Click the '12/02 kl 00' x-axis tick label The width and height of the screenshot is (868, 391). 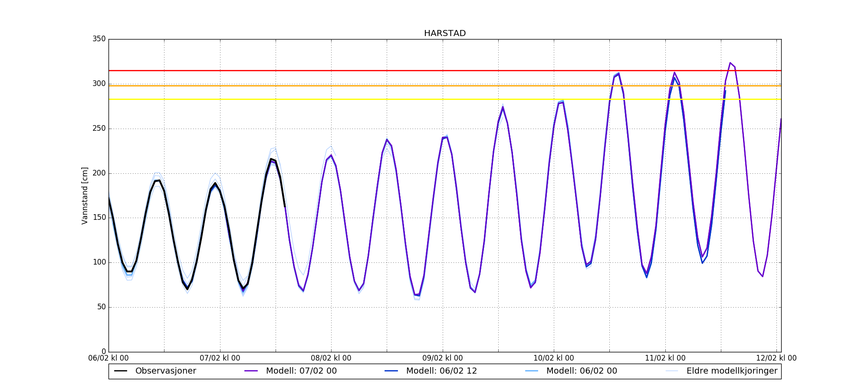tap(776, 358)
